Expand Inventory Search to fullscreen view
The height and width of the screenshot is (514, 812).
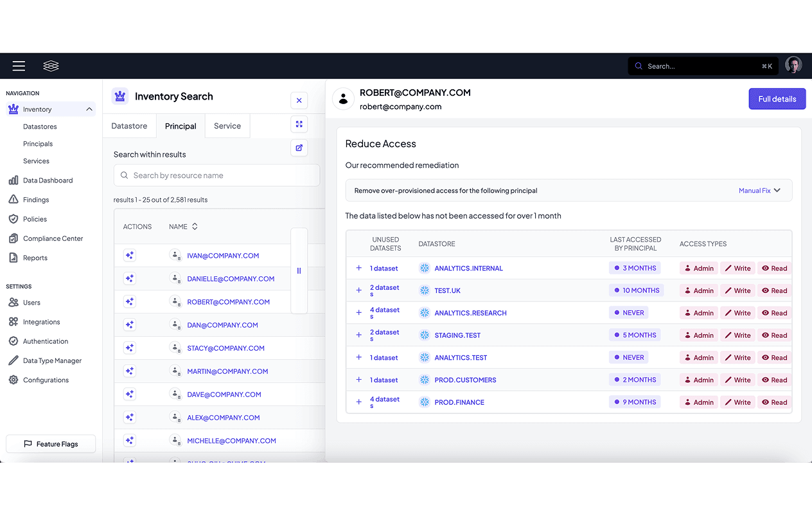coord(299,124)
